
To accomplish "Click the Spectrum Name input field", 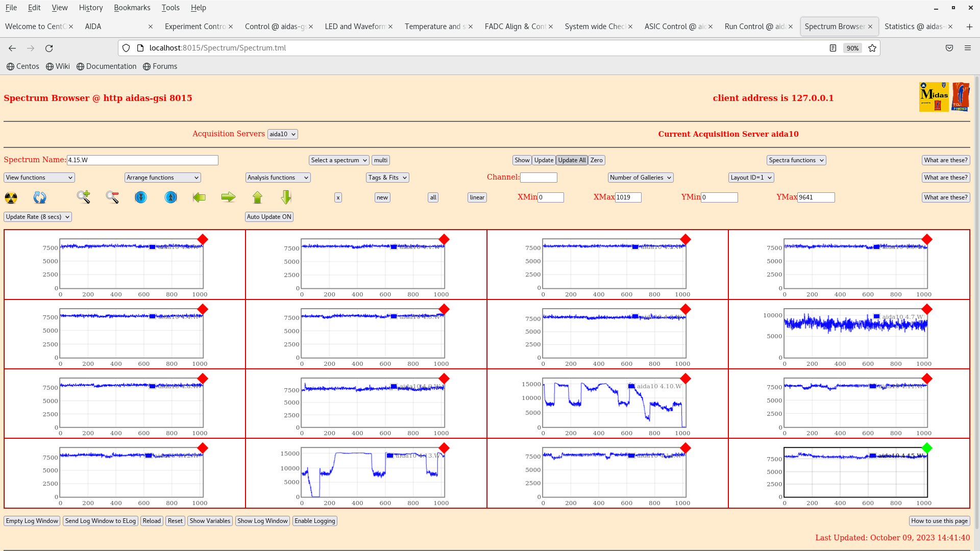I will point(142,160).
